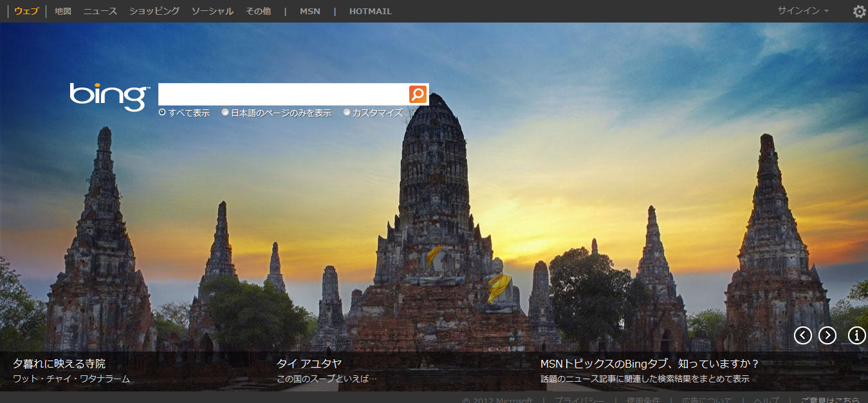Click the image info icon
This screenshot has width=868, height=403.
[x=856, y=335]
